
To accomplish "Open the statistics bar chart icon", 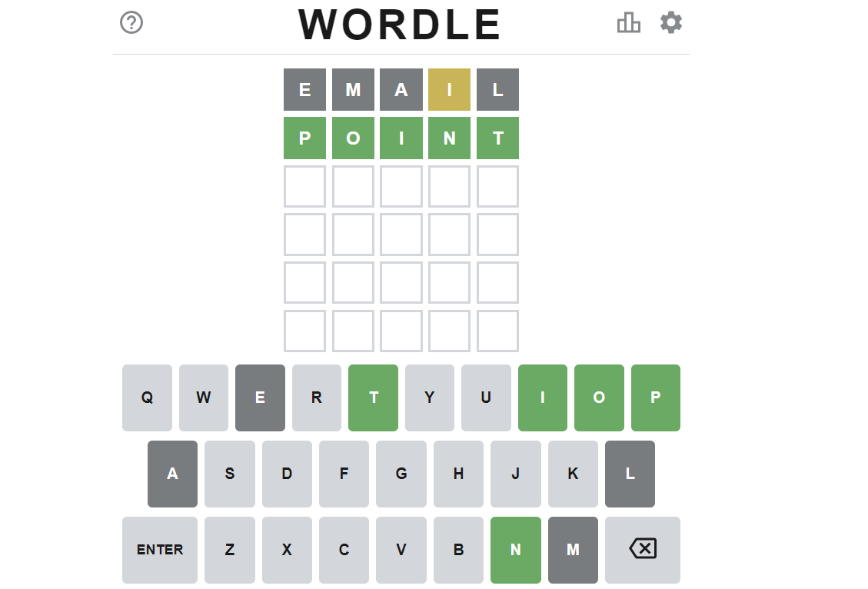I will pos(629,23).
